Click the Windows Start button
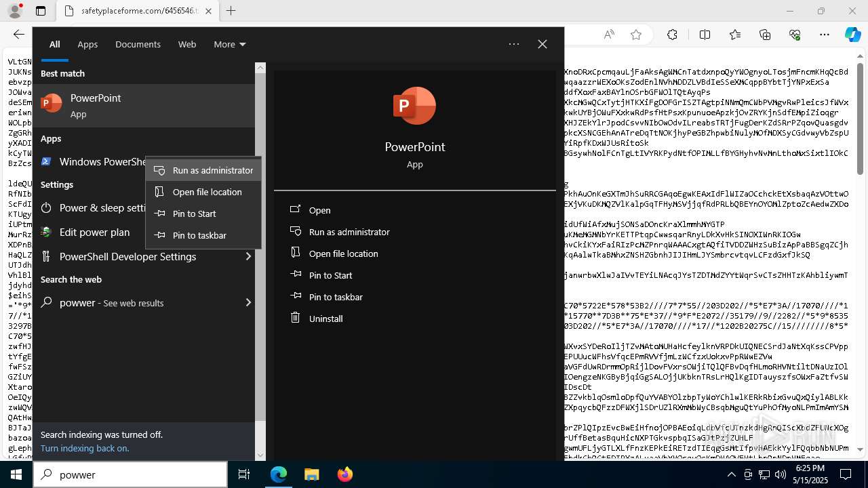Viewport: 868px width, 488px height. point(16,474)
